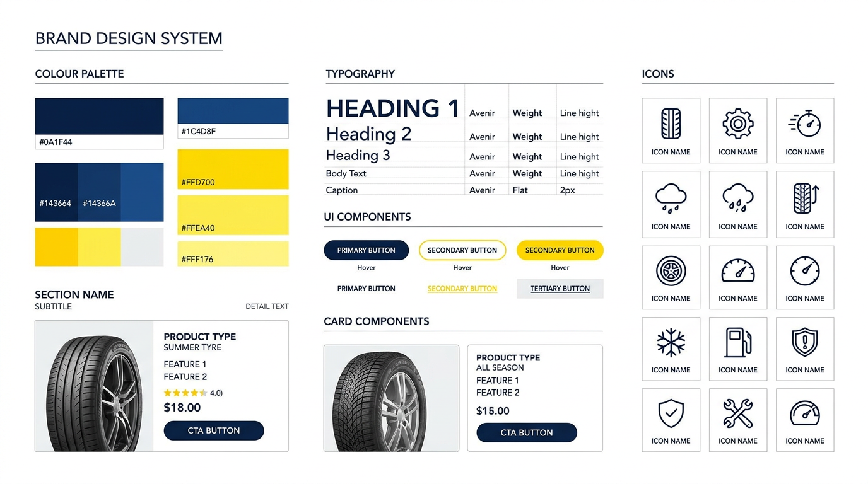
Task: Click the Caption sample text
Action: click(341, 190)
